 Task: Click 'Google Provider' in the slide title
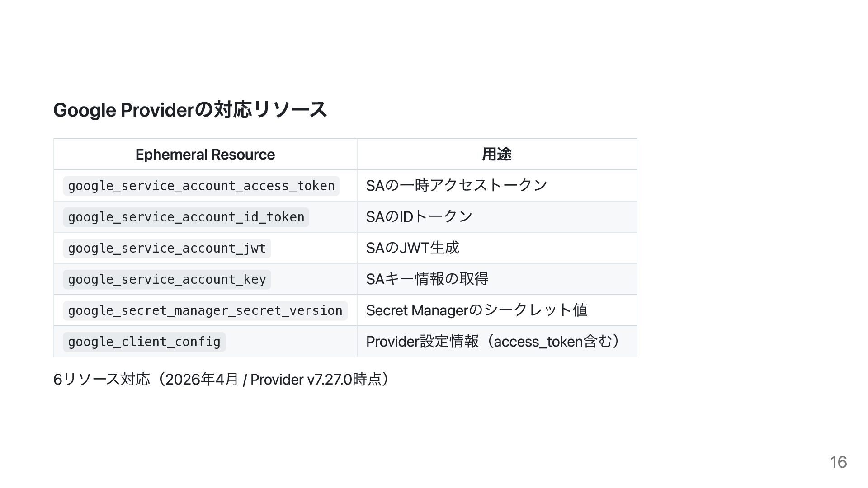tap(123, 110)
